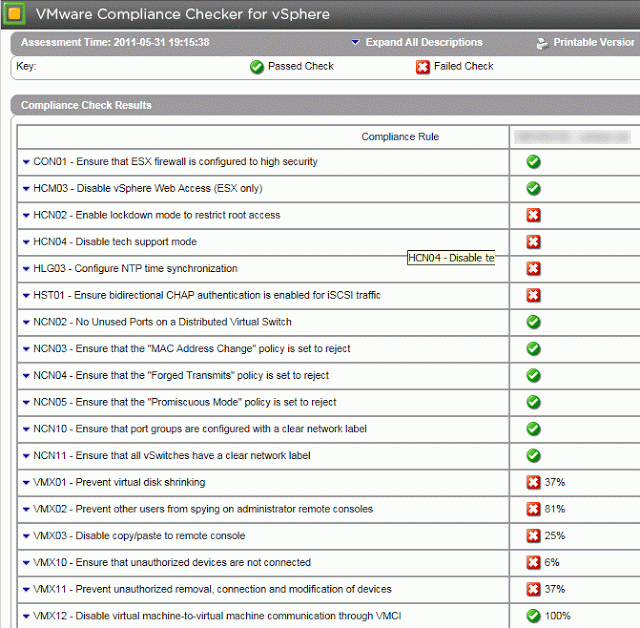
Task: Expand the NCN02 unused ports arrow
Action: 26,322
